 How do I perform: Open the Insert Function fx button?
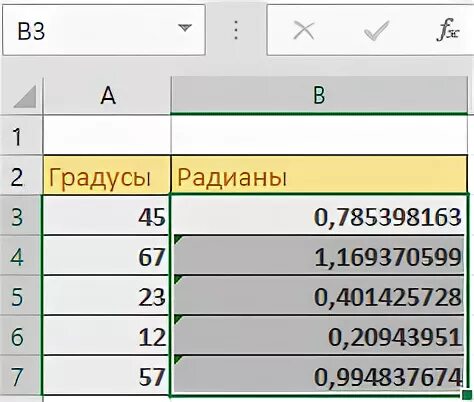coord(448,30)
